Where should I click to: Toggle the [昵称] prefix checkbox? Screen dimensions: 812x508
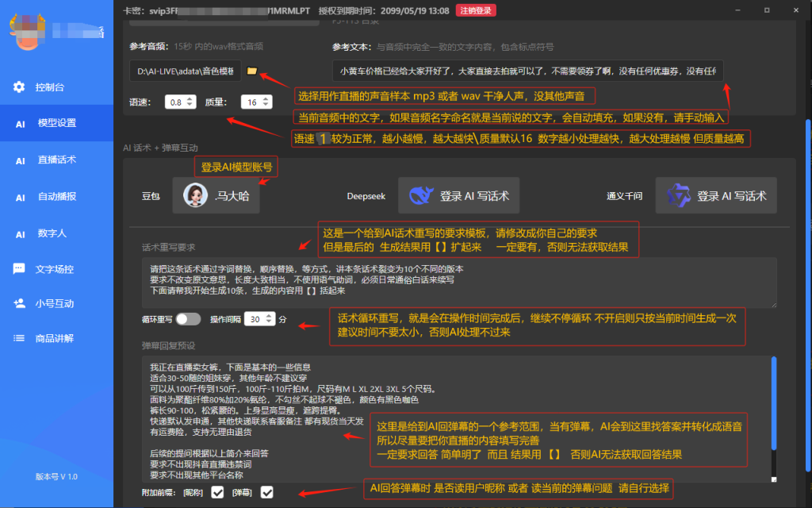(217, 492)
